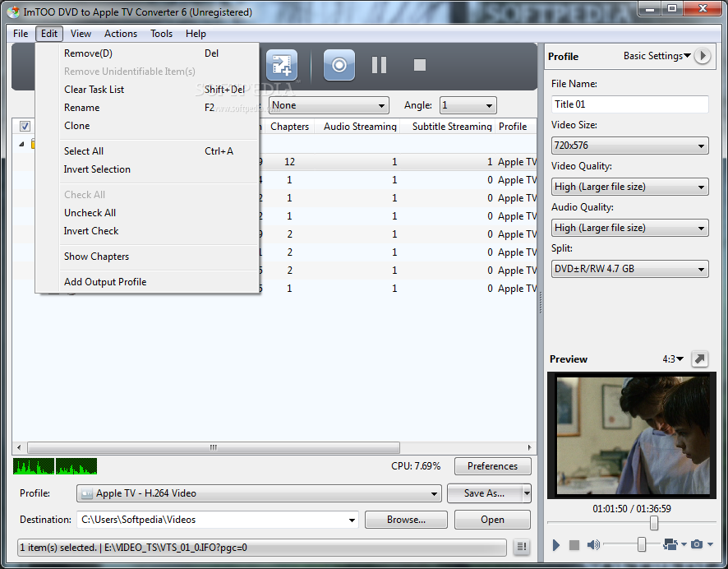The image size is (728, 569).
Task: Click the horizontal scrollbar of the task list
Action: pos(214,448)
